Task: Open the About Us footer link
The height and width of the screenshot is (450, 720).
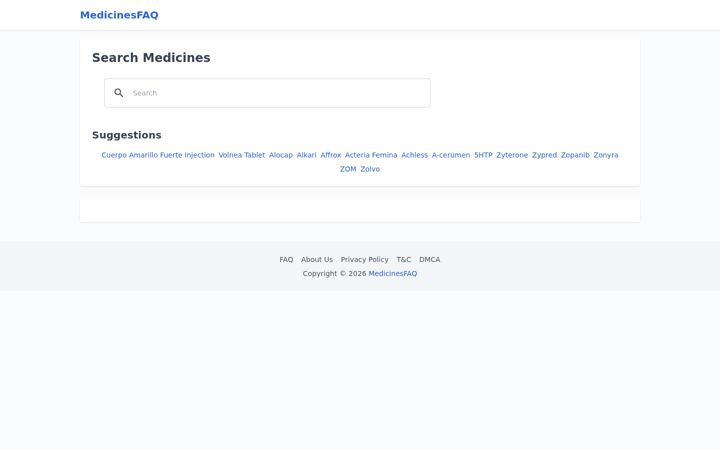Action: tap(317, 259)
